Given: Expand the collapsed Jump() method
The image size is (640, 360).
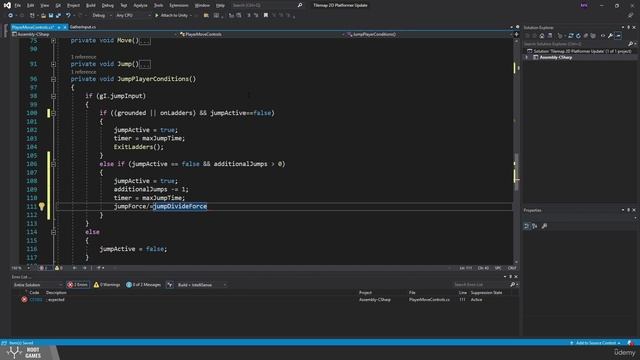Looking at the screenshot, I should (53, 64).
